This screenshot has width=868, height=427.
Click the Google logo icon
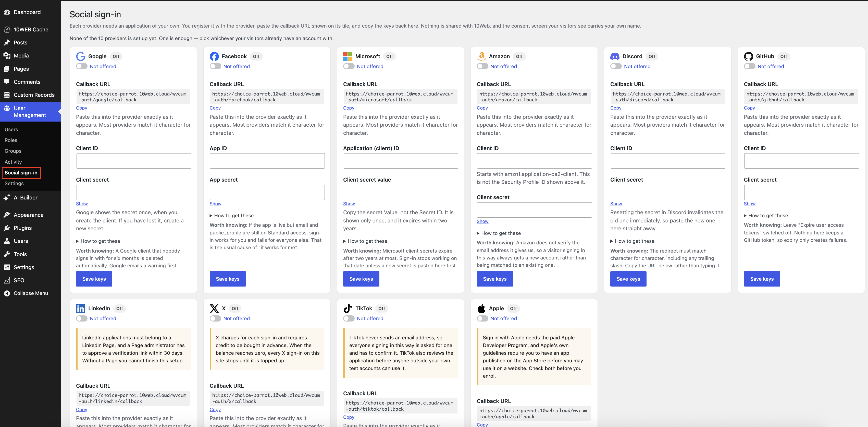pyautogui.click(x=81, y=56)
